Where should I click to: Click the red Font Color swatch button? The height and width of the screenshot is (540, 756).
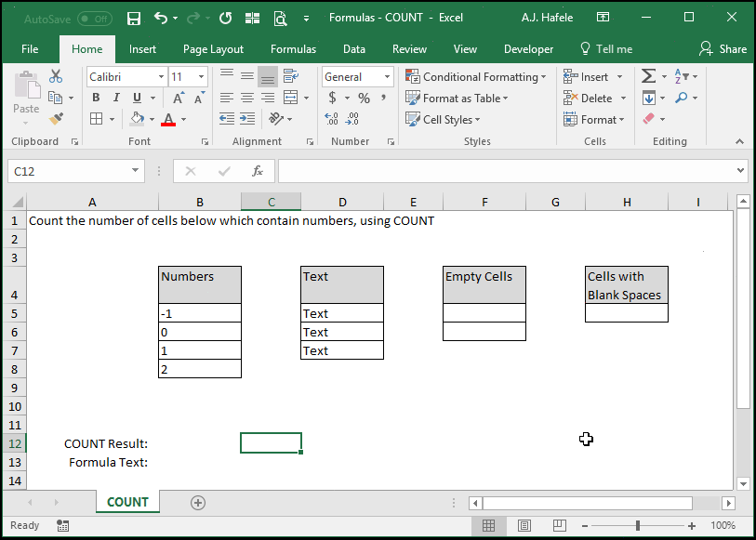[x=168, y=119]
